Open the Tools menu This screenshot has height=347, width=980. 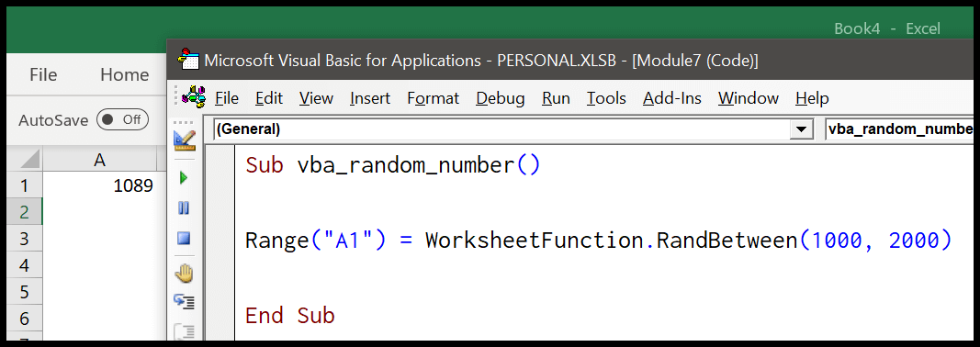click(x=606, y=98)
